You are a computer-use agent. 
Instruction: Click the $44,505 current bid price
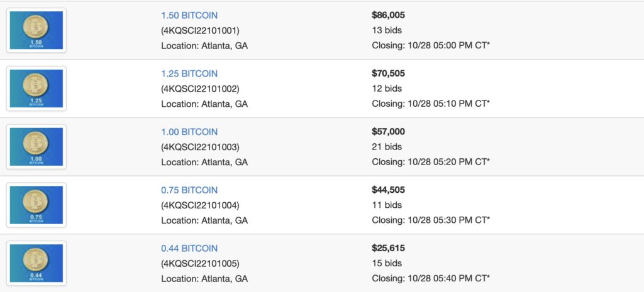[x=389, y=190]
